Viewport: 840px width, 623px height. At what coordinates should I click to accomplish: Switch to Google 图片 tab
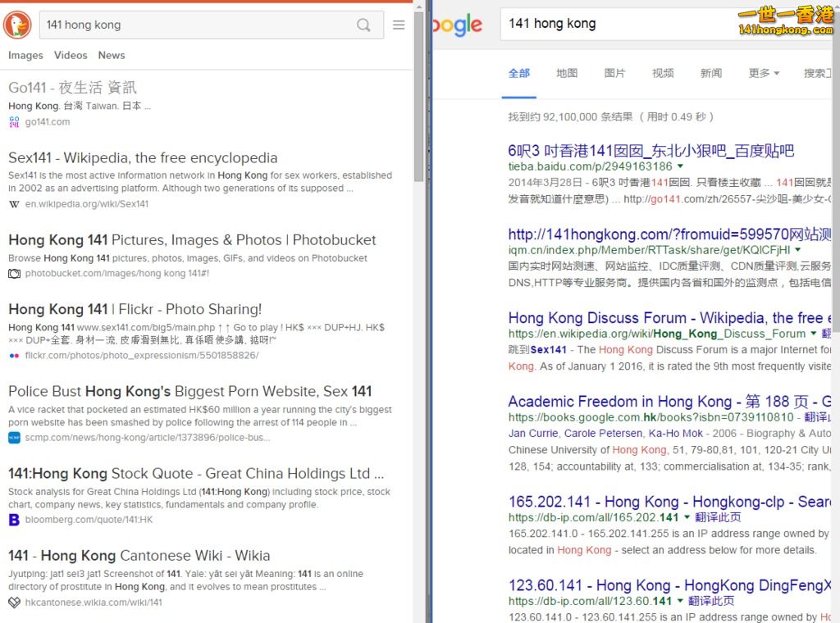click(614, 73)
